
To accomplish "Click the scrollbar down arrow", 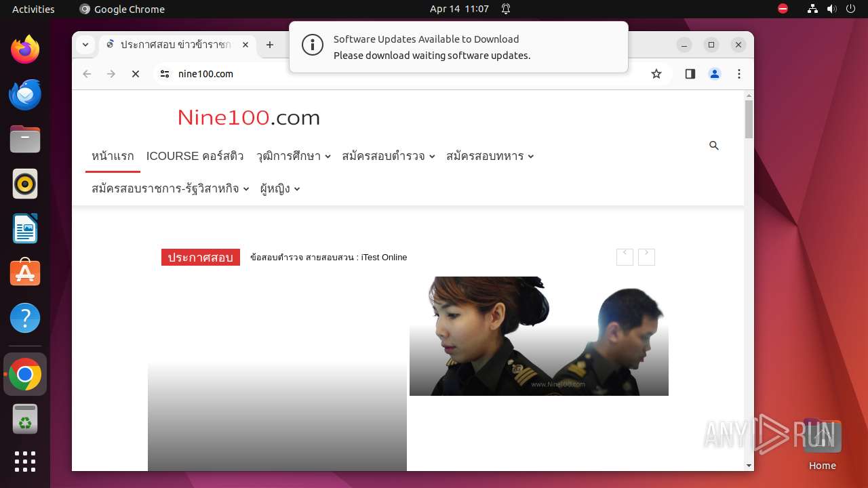I will pyautogui.click(x=749, y=466).
